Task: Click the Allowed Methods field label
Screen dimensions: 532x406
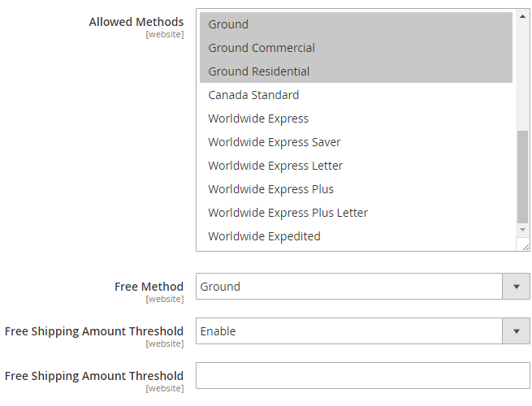Action: [136, 22]
